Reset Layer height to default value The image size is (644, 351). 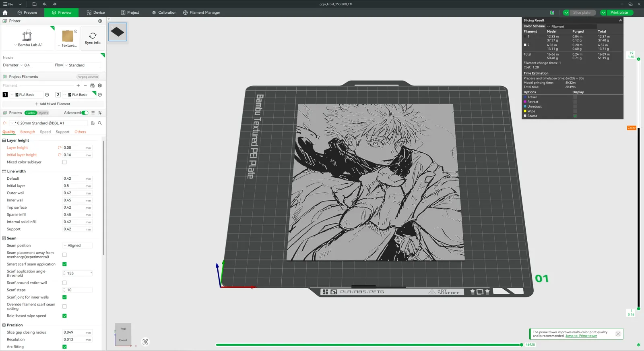point(60,147)
